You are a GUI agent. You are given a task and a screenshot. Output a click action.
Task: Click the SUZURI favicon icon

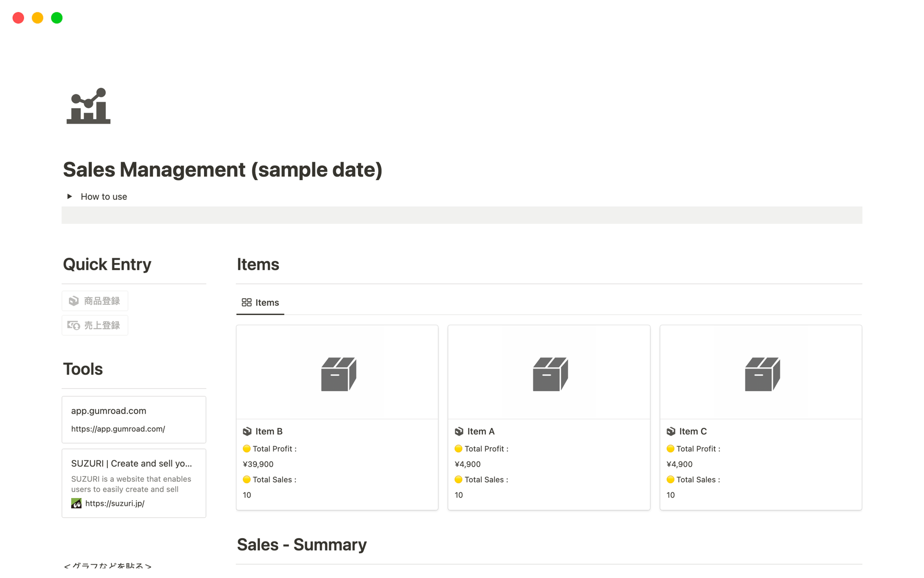(x=77, y=503)
